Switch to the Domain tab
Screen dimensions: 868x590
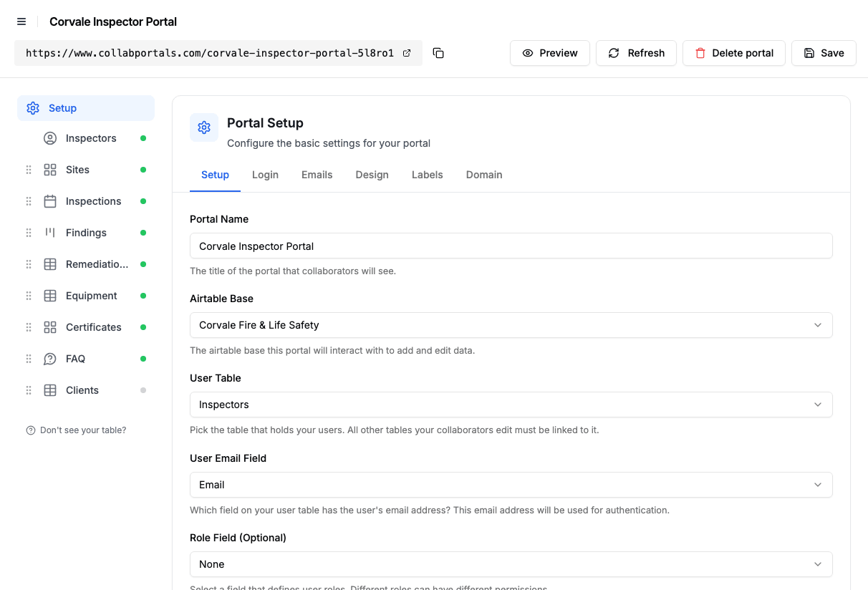click(x=484, y=175)
